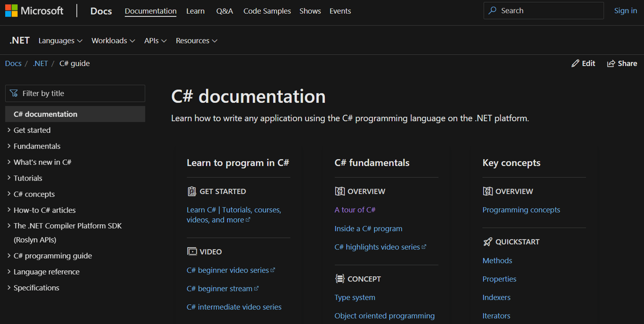This screenshot has width=644, height=324.
Task: Expand the Languages dropdown
Action: (60, 41)
